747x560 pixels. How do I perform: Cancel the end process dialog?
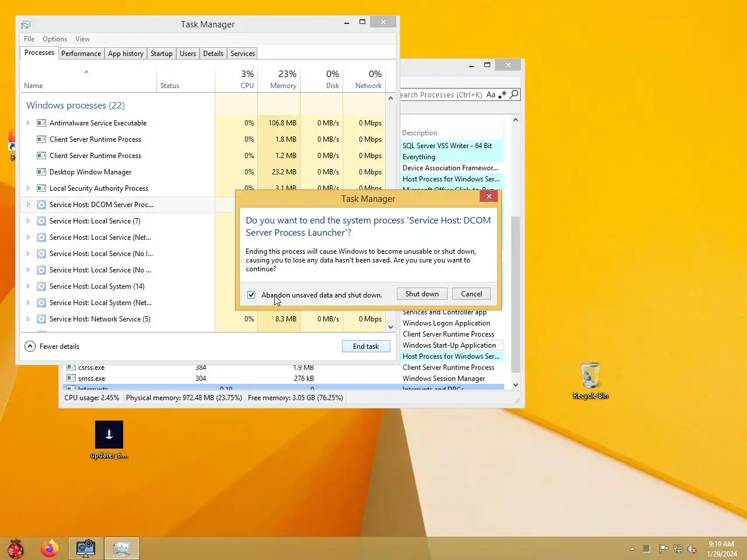pyautogui.click(x=472, y=294)
